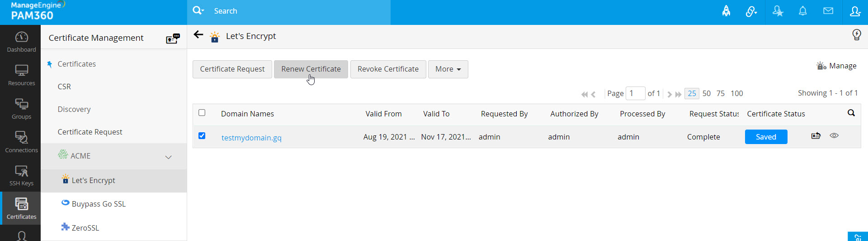Open the search options dropdown arrow
The height and width of the screenshot is (241, 868).
203,10
